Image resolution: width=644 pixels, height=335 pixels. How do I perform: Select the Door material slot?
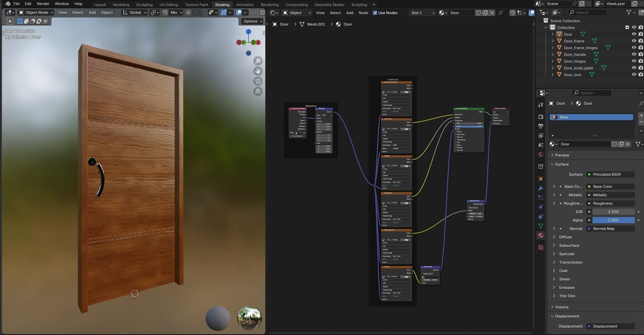pos(592,117)
